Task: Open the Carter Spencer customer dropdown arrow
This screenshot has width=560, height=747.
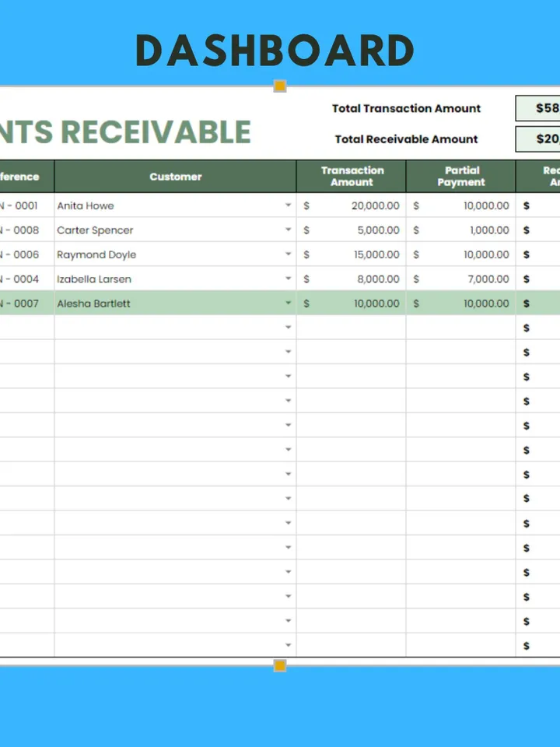Action: point(288,230)
